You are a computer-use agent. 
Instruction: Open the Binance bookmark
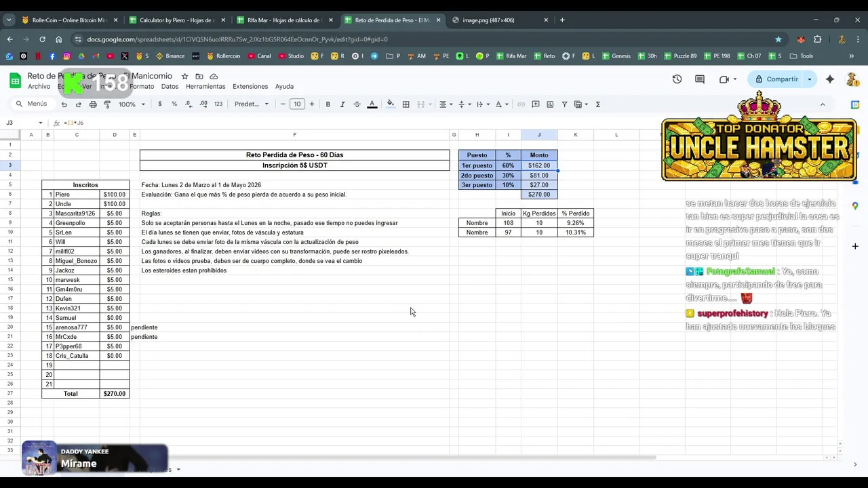170,56
